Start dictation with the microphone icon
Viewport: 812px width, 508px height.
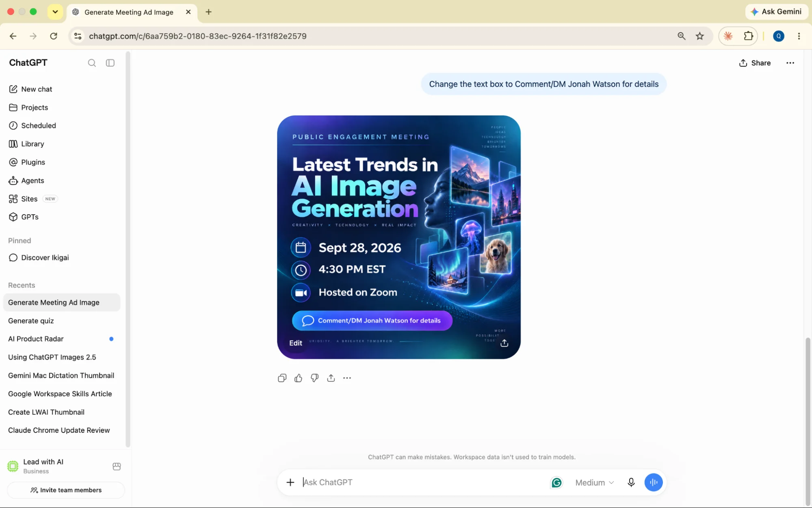pos(631,482)
